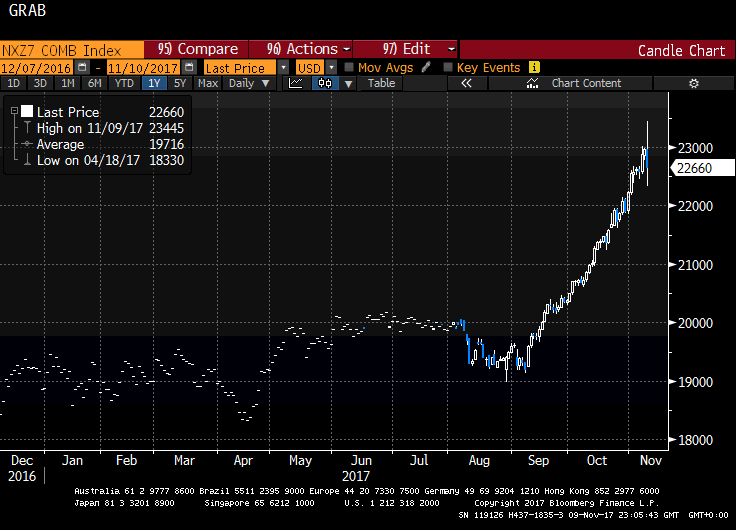Open the Actions menu dropdown

300,49
